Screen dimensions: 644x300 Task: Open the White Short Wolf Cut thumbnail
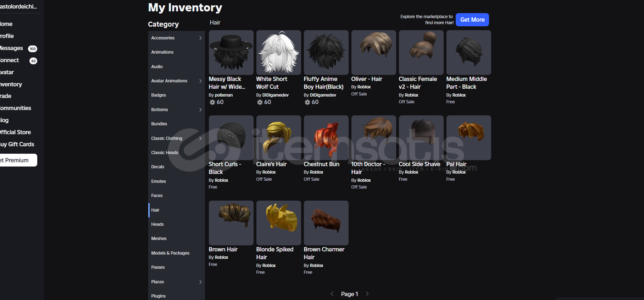(279, 53)
